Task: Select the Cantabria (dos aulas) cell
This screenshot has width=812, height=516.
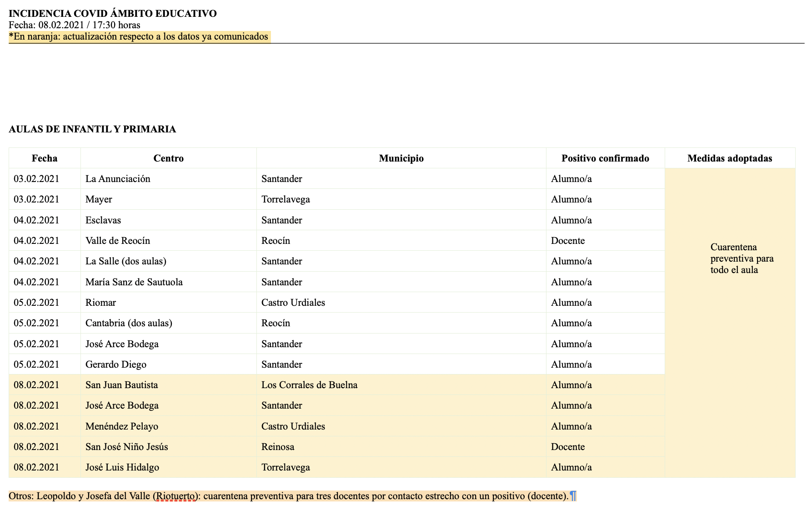Action: [x=129, y=323]
